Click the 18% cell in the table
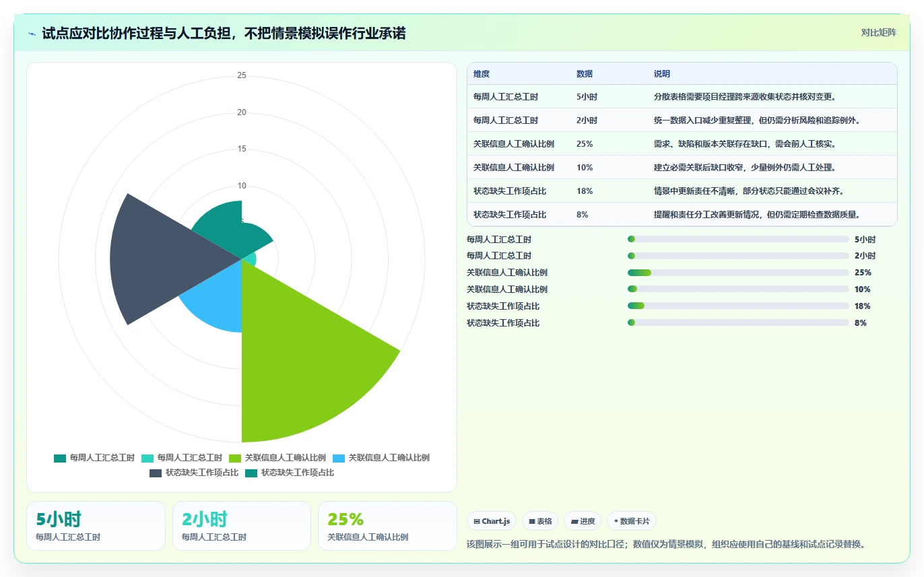924x577 pixels. coord(585,191)
